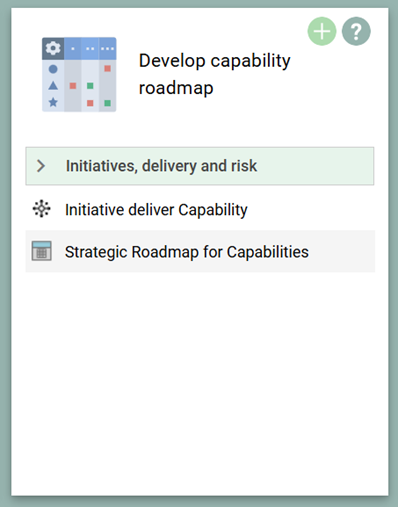Viewport: 398px width, 507px height.
Task: Expand the Initiatives, delivery and risk chevron
Action: [41, 166]
